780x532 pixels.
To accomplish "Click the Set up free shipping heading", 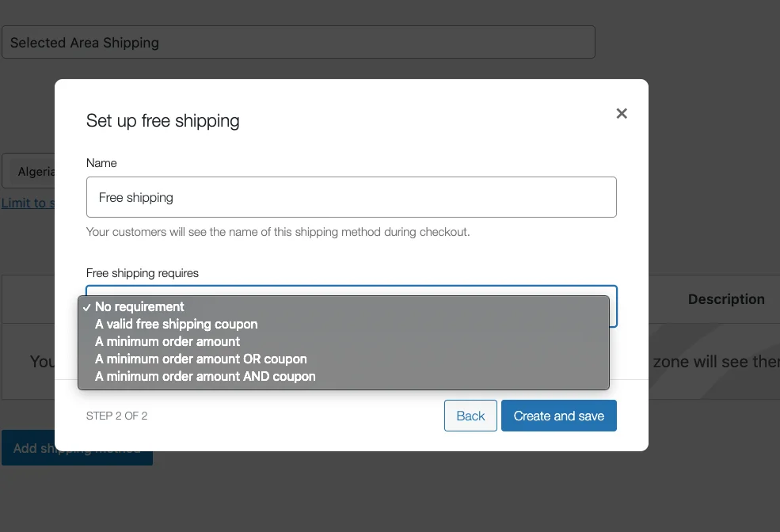I will [x=162, y=121].
